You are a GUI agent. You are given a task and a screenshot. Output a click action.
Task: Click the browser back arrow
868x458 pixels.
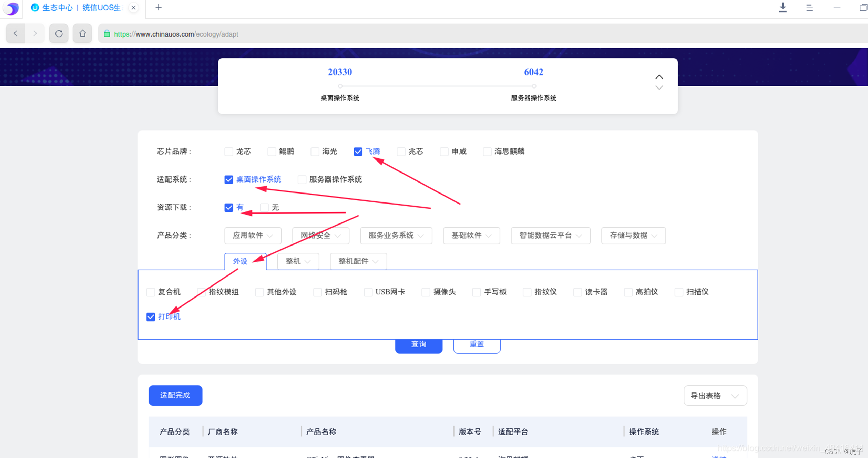(16, 33)
